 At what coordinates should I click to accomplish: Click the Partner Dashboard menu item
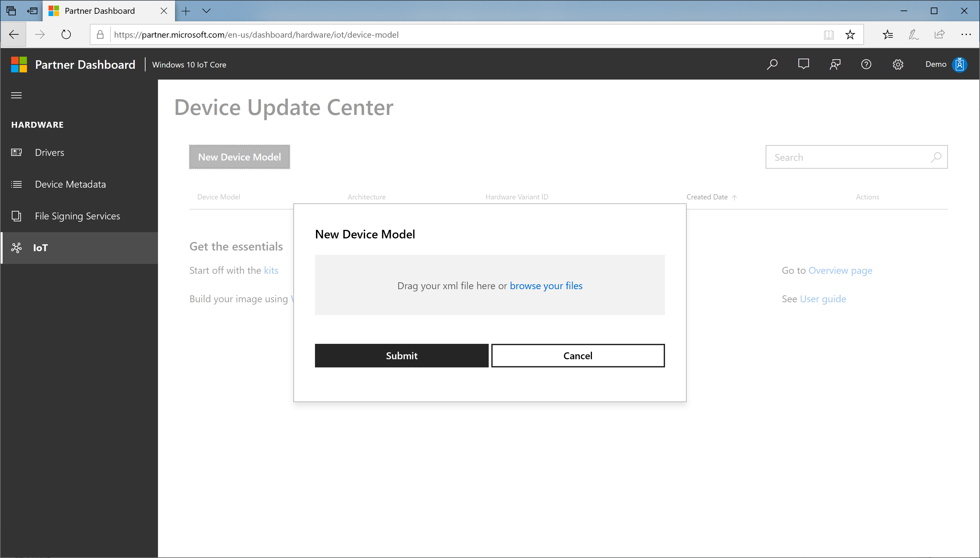[85, 64]
